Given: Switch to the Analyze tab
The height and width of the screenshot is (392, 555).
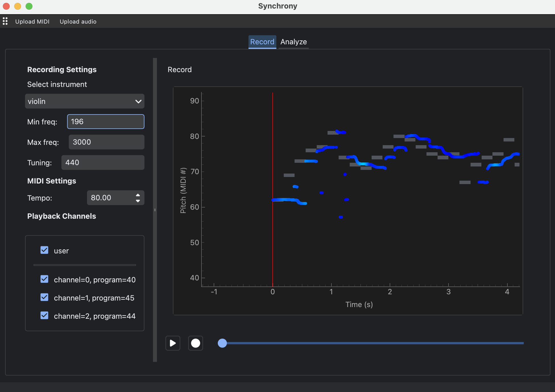Looking at the screenshot, I should pos(293,42).
